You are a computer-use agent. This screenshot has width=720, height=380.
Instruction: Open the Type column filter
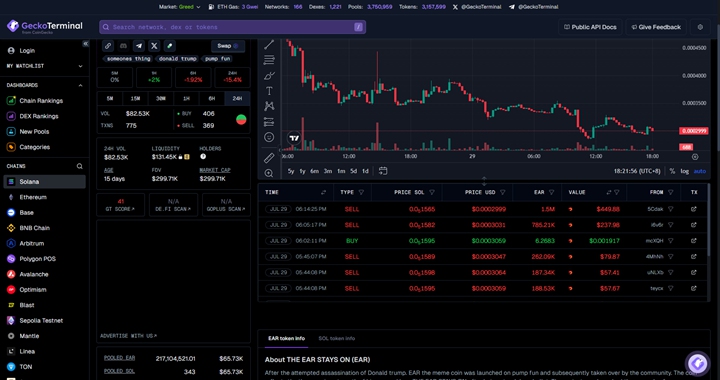(361, 192)
